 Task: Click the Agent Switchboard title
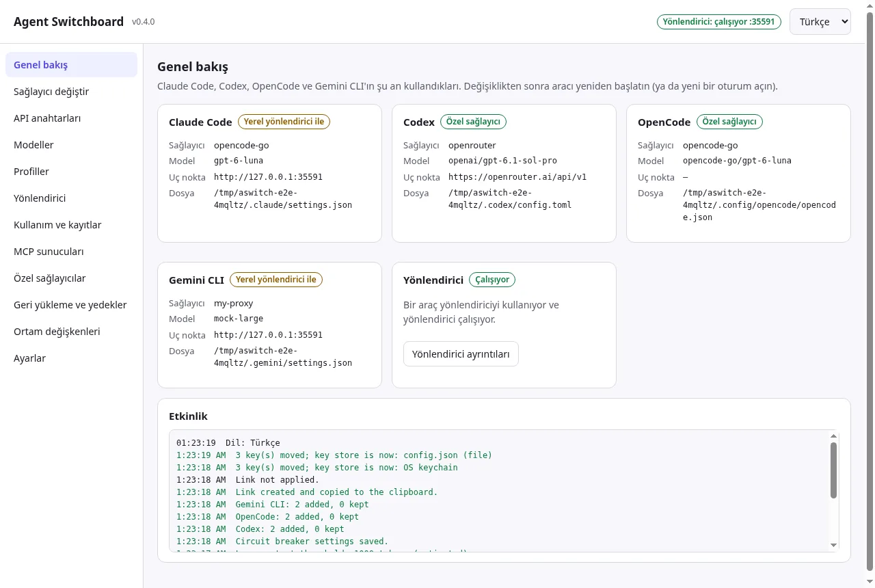point(68,21)
